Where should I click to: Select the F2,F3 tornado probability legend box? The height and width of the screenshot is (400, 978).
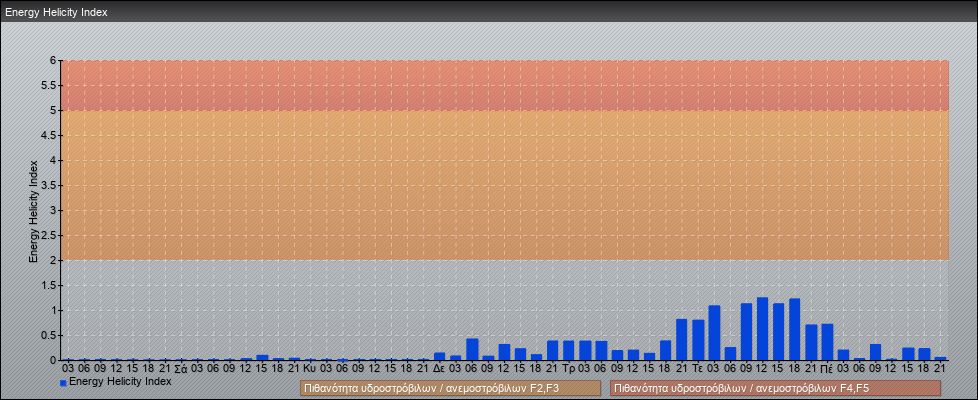point(450,388)
